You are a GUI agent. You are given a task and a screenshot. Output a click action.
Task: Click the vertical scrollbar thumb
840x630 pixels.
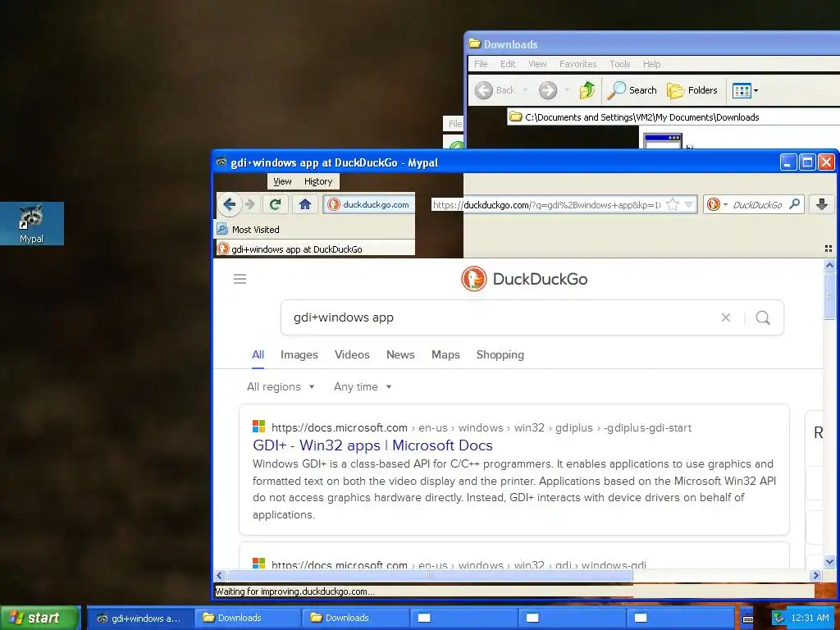(829, 295)
